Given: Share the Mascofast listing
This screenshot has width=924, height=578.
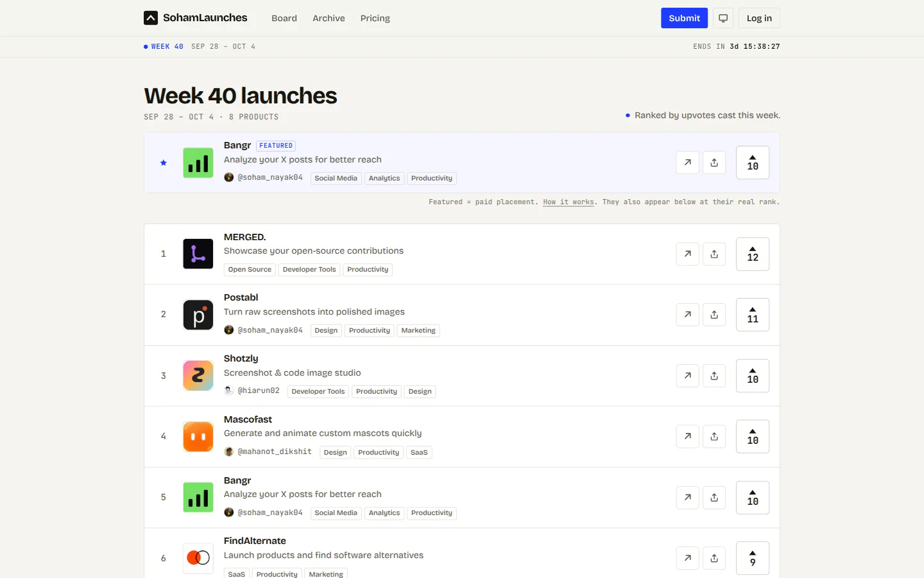Looking at the screenshot, I should pyautogui.click(x=714, y=437).
